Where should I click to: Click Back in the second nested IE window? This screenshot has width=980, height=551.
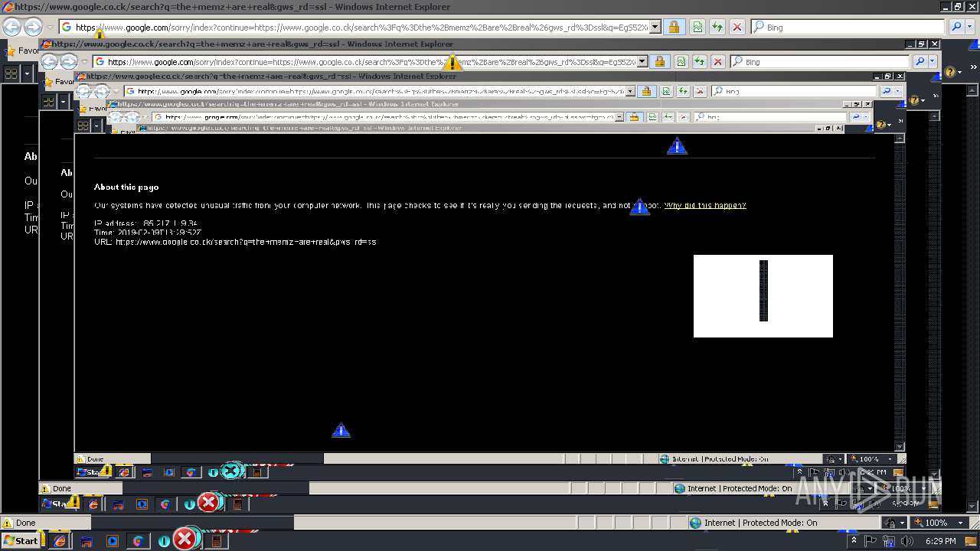coord(48,61)
